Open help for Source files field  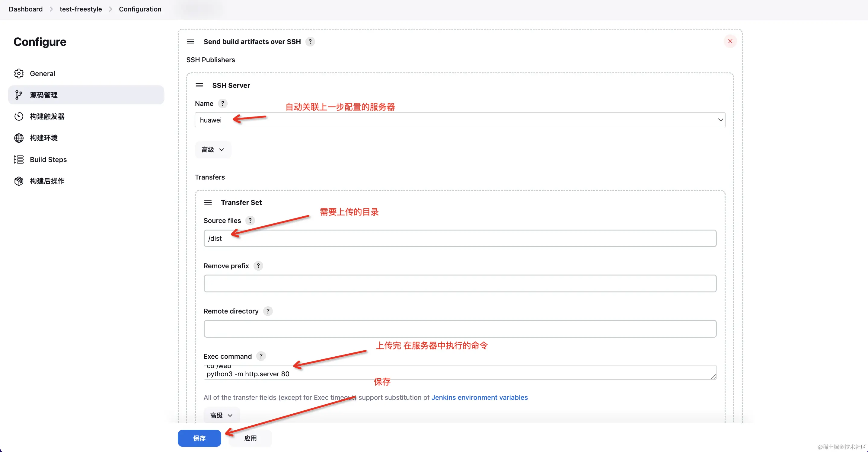click(x=250, y=221)
